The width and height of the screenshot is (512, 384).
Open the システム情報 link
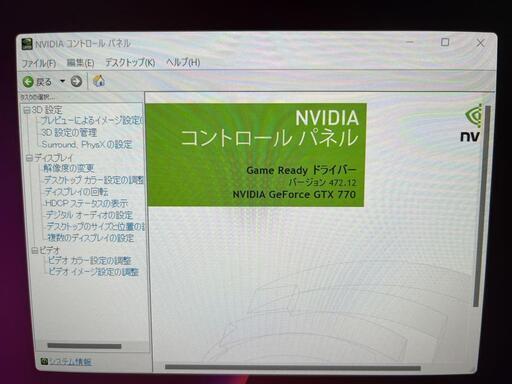(70, 362)
